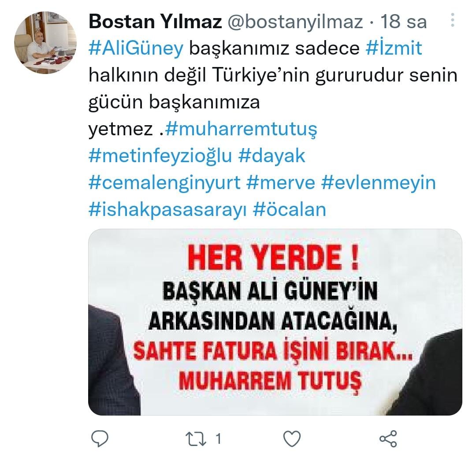
Task: Share the tweet via the share icon
Action: pos(388,439)
